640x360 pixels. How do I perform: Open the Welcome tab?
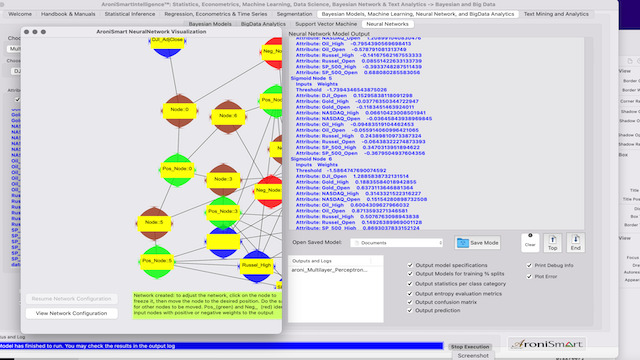pos(20,14)
